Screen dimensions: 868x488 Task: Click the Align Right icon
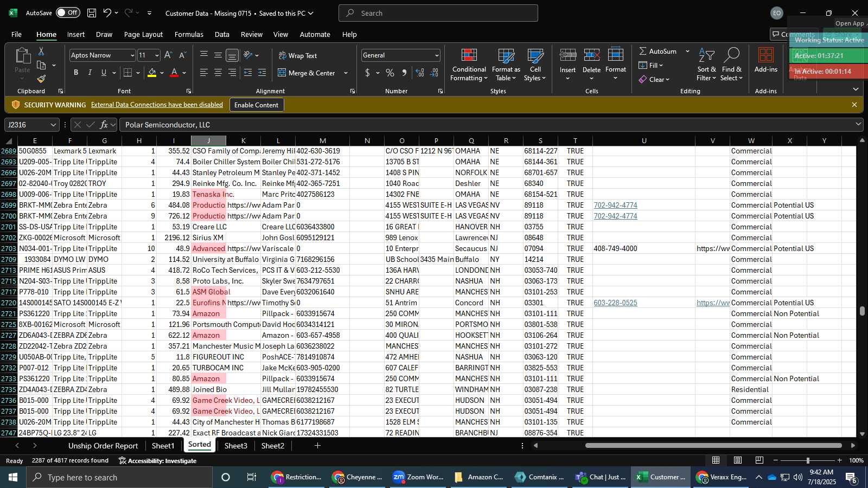[232, 73]
